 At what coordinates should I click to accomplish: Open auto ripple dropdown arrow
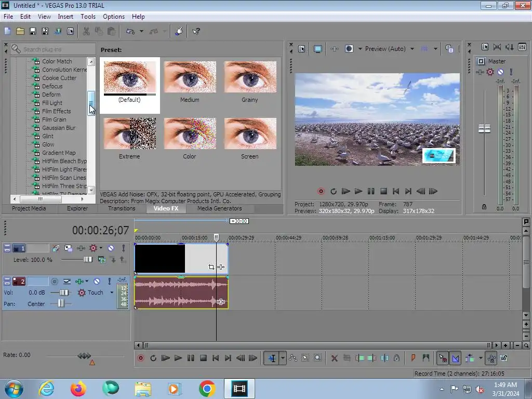[481, 358]
